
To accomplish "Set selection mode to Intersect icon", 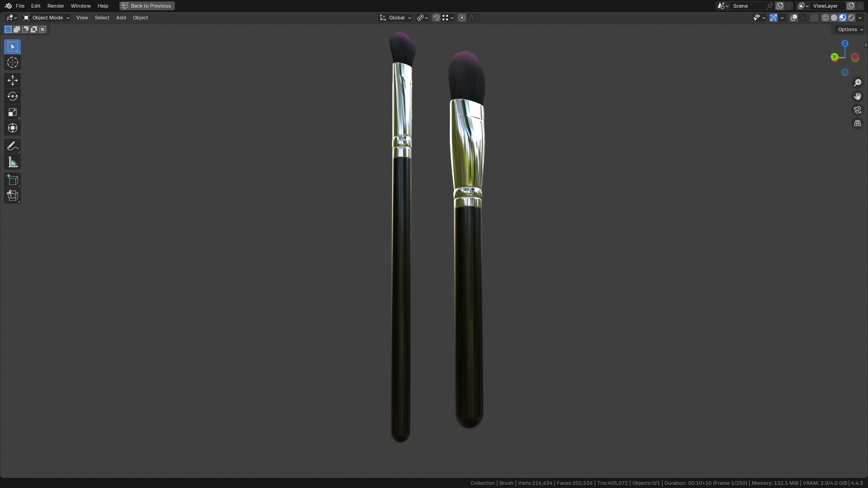I will pyautogui.click(x=42, y=29).
